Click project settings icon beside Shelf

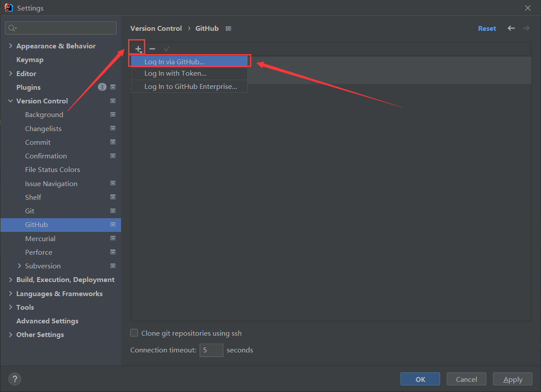pos(113,197)
